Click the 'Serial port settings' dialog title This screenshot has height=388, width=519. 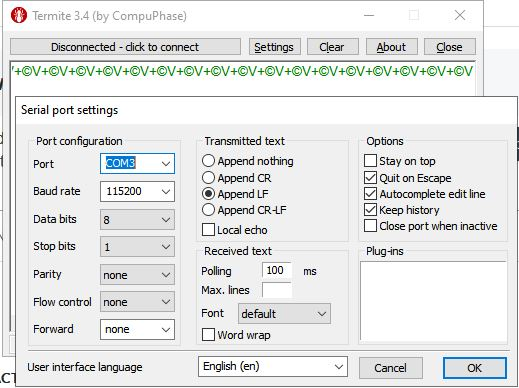[x=70, y=110]
